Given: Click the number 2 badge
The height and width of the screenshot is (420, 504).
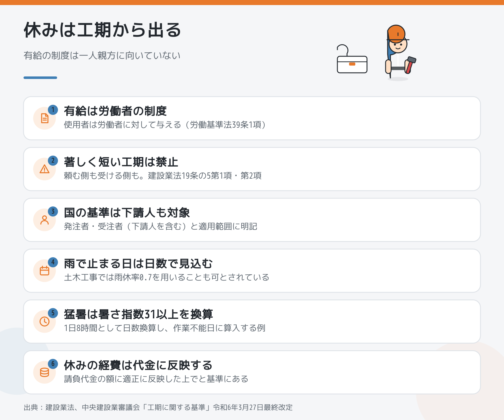Looking at the screenshot, I should coord(53,161).
